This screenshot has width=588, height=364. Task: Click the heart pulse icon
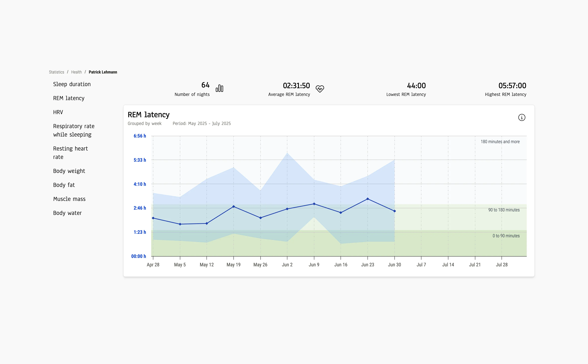(320, 89)
